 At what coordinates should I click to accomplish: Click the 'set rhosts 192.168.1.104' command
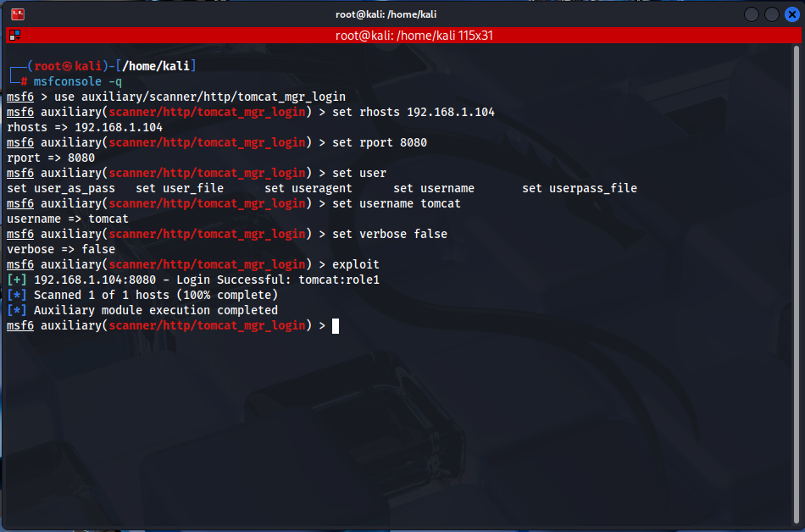414,112
